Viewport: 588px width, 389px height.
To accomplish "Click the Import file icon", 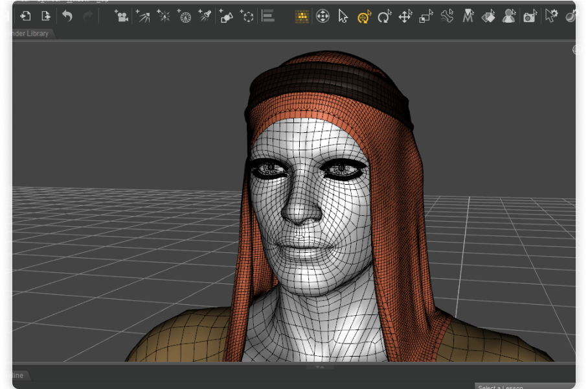I will (25, 16).
